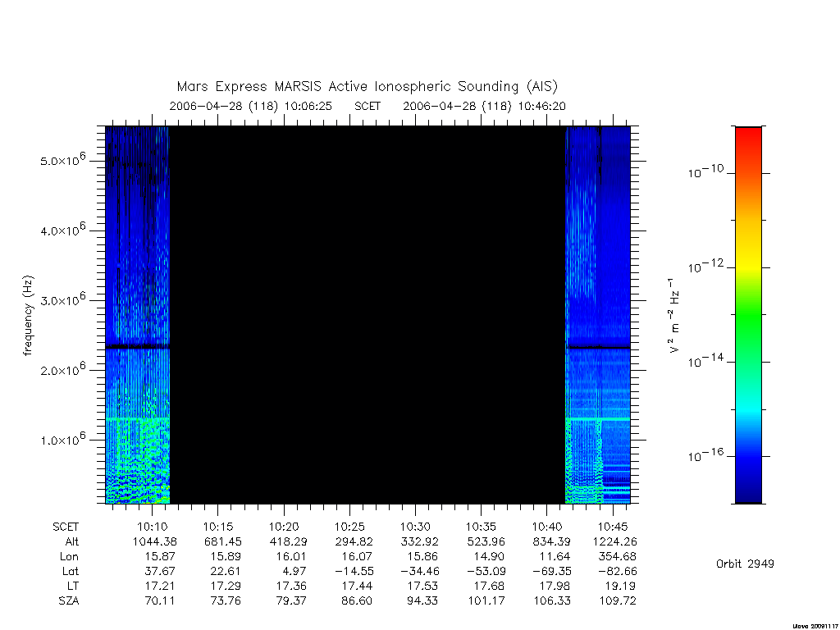Click the black data gap region
Image resolution: width=840 pixels, height=630 pixels.
pos(367,315)
